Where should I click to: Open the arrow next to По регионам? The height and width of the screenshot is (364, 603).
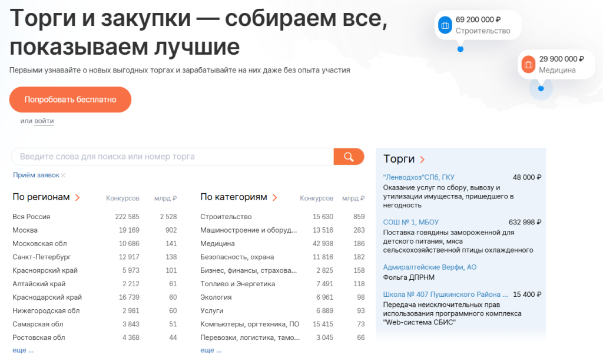tap(78, 197)
